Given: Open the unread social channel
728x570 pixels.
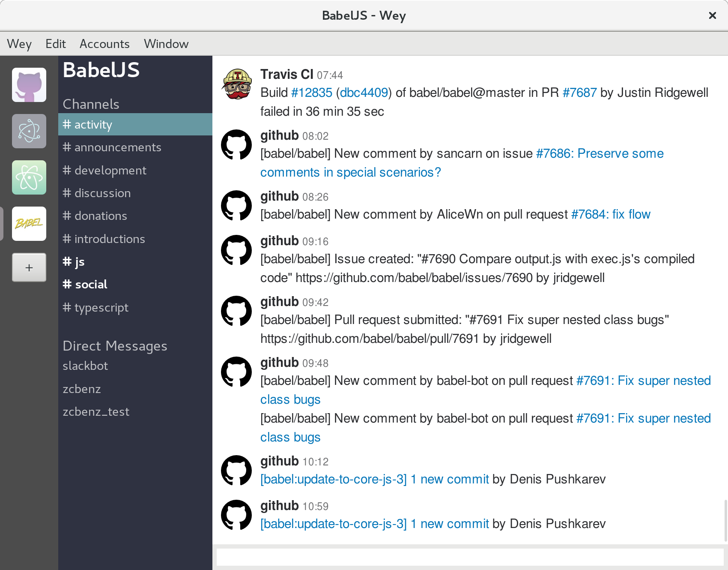Looking at the screenshot, I should 91,285.
